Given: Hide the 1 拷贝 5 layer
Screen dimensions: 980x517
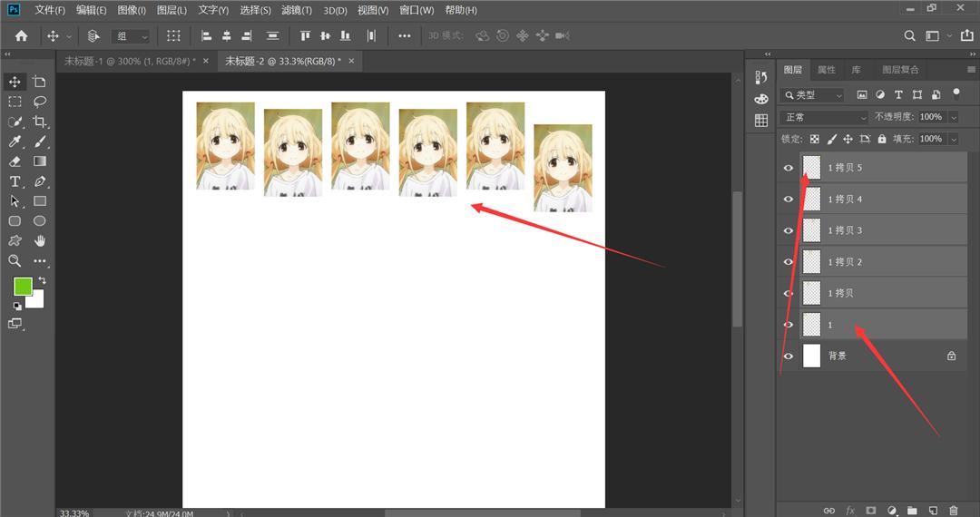Looking at the screenshot, I should click(788, 168).
